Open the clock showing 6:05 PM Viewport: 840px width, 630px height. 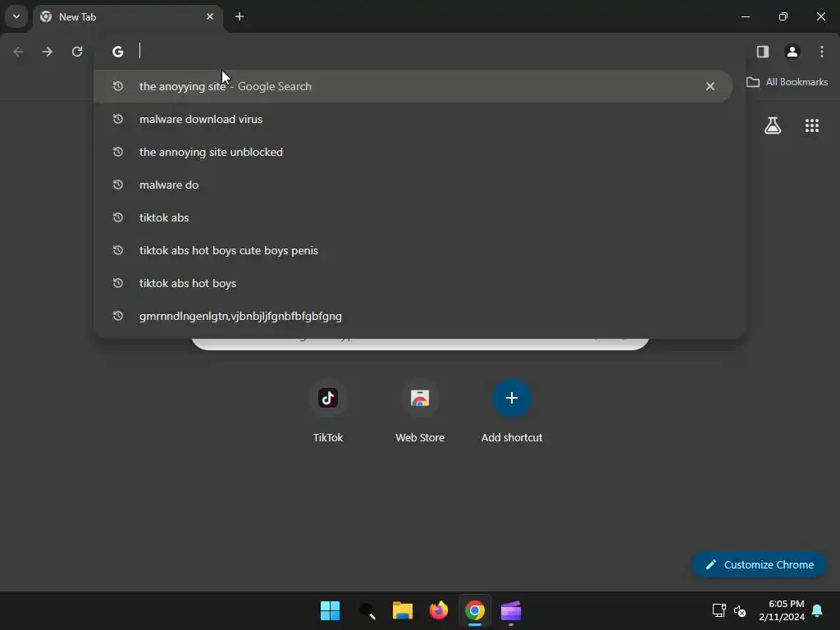[782, 610]
